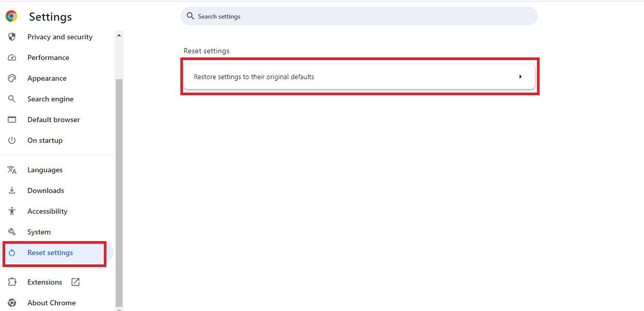Screen dimensions: 644x311
Task: Select the Languages translation icon
Action: click(12, 170)
